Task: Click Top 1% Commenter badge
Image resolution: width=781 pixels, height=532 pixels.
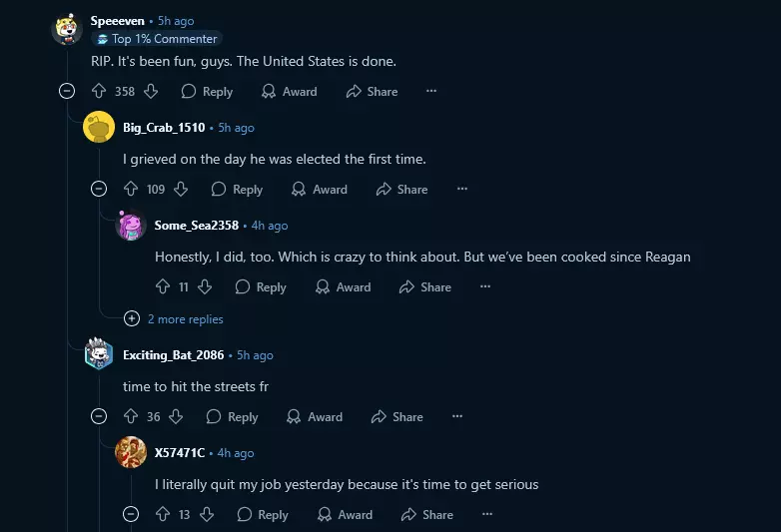Action: (157, 39)
